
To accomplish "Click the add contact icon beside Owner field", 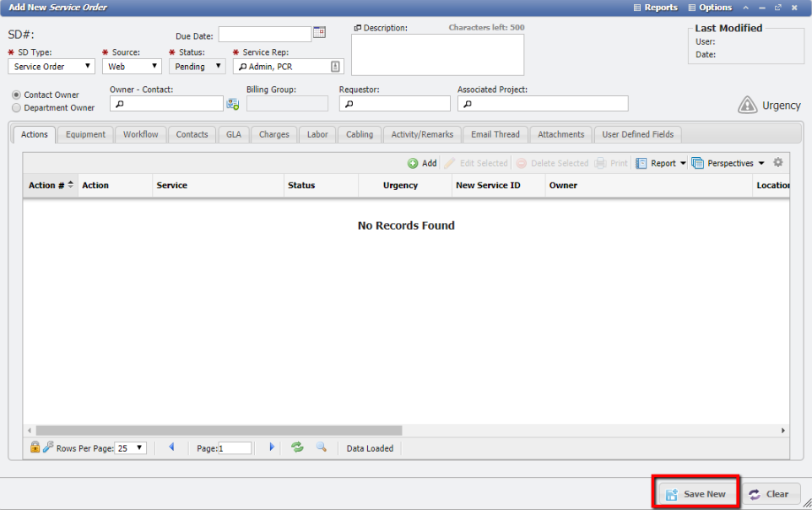I will [232, 104].
